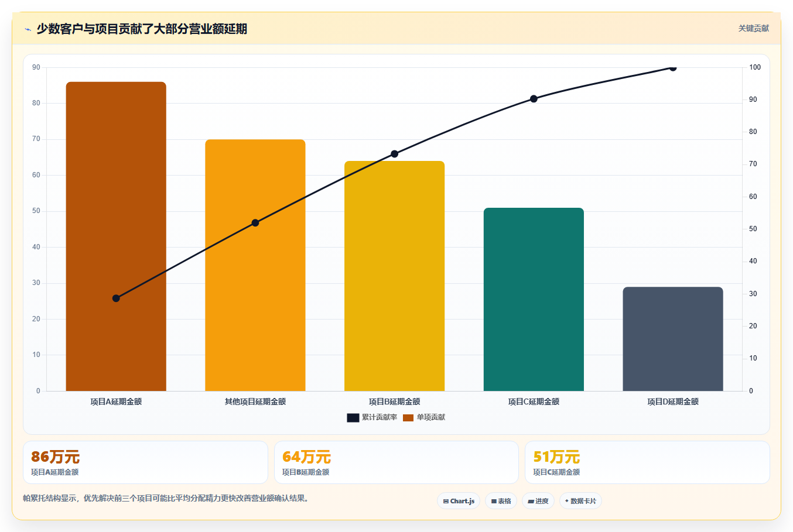Click the cumulative line point above 项目A

click(x=116, y=298)
